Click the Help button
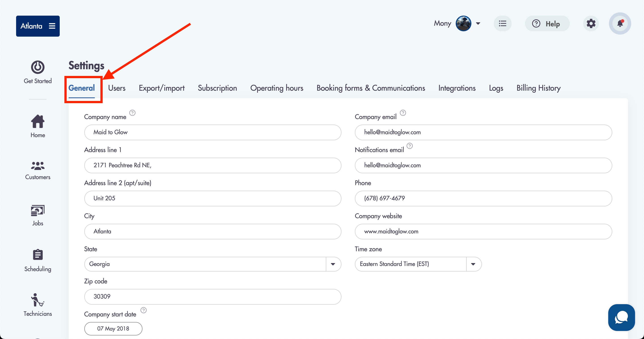Viewport: 644px width, 339px height. (x=547, y=24)
